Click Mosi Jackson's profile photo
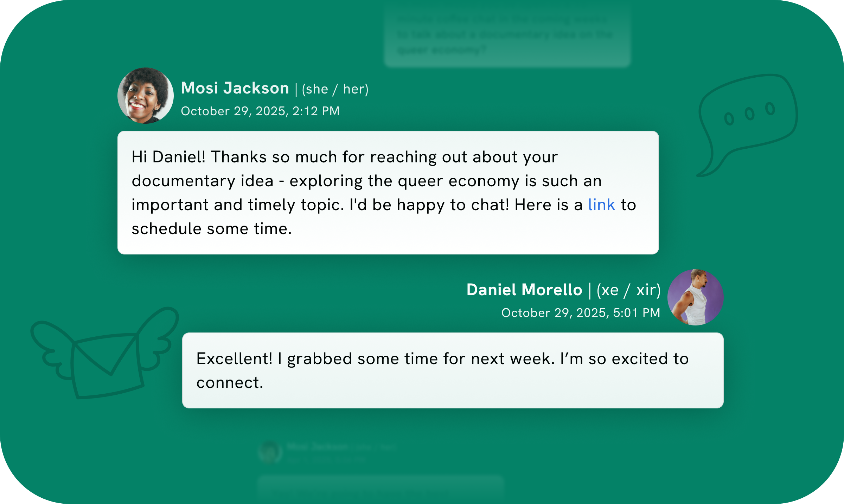 146,96
